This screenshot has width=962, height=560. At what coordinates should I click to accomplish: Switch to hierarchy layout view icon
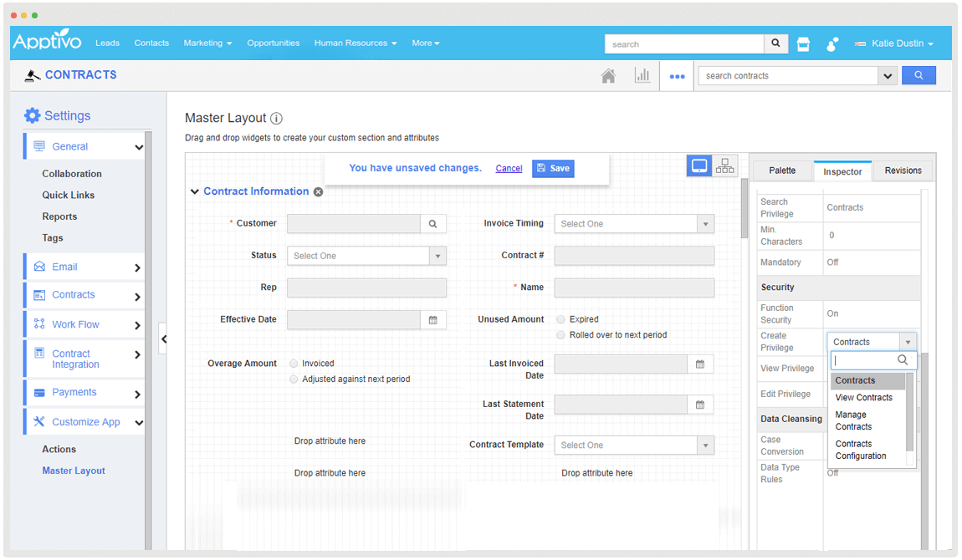[x=725, y=166]
